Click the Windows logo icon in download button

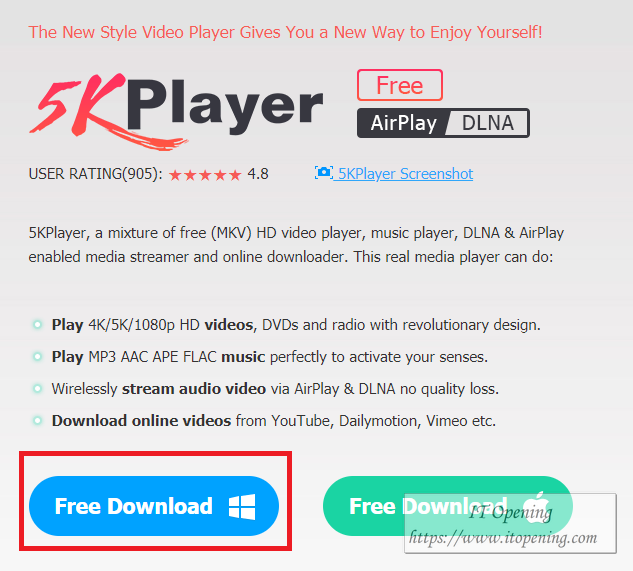pos(242,506)
